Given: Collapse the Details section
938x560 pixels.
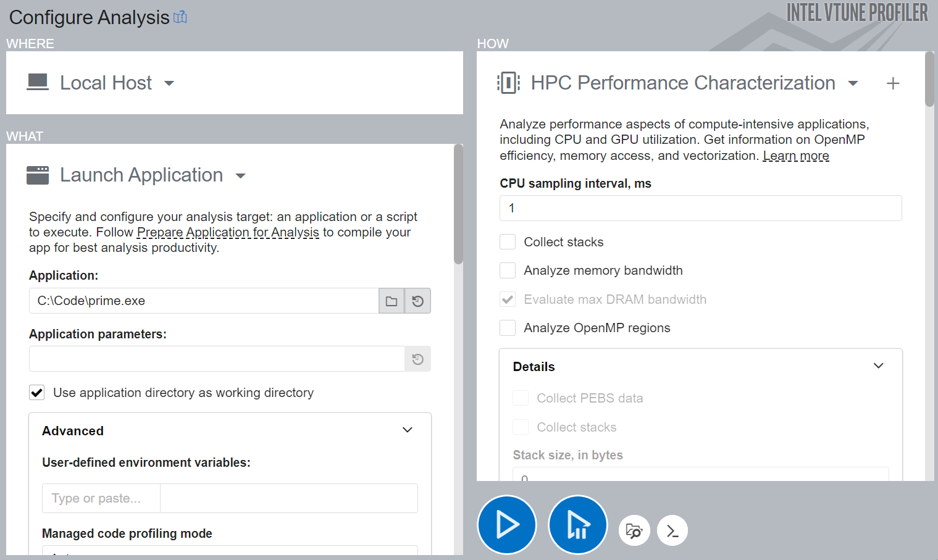Looking at the screenshot, I should click(878, 366).
